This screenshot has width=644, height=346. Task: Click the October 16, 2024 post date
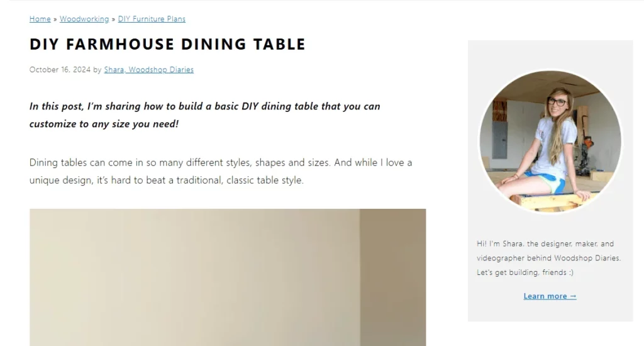[x=60, y=70]
